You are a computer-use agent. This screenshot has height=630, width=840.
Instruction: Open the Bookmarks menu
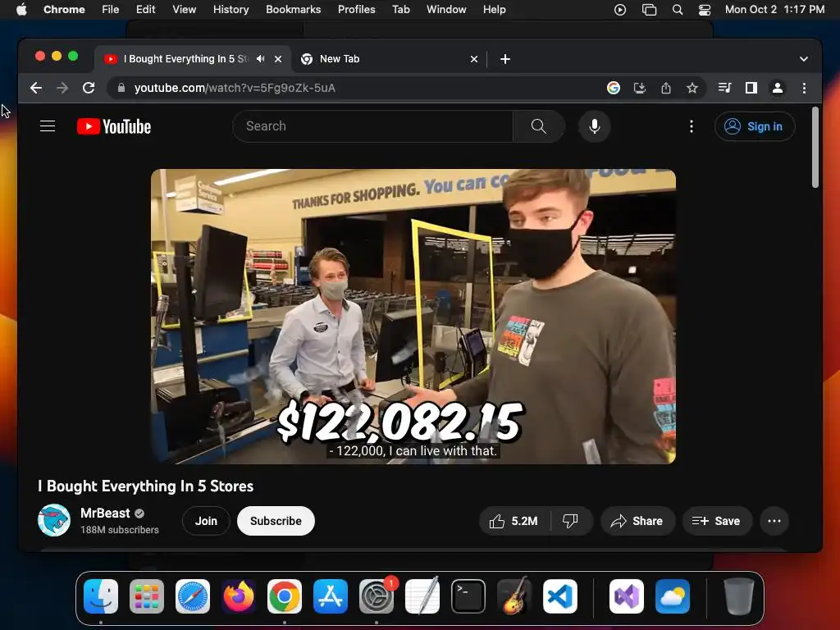pyautogui.click(x=294, y=10)
